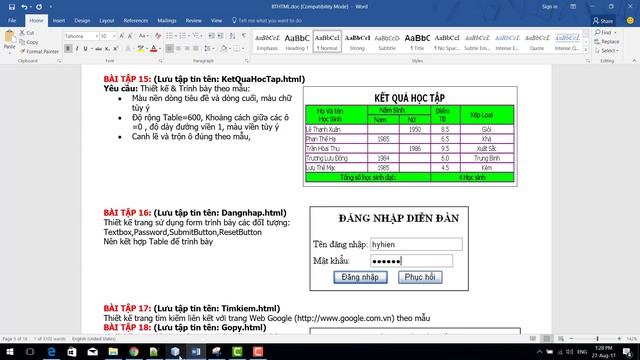Screen dimensions: 640x360
Task: Click the Undo arrow icon
Action: point(24,7)
